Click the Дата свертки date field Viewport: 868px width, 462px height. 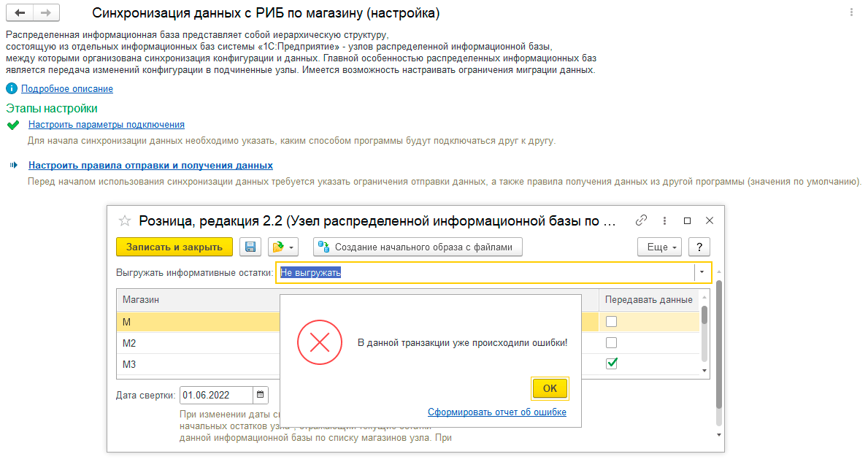tap(216, 395)
